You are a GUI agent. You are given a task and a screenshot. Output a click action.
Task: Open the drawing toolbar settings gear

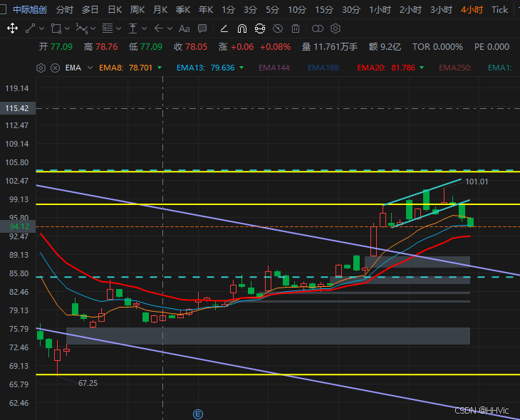click(336, 28)
